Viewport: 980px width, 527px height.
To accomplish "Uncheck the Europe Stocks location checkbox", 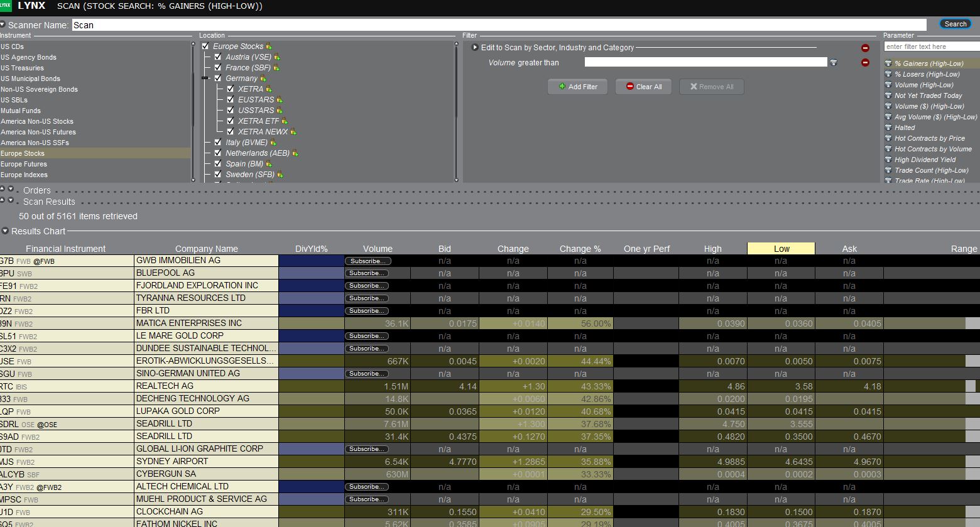I will [x=205, y=46].
